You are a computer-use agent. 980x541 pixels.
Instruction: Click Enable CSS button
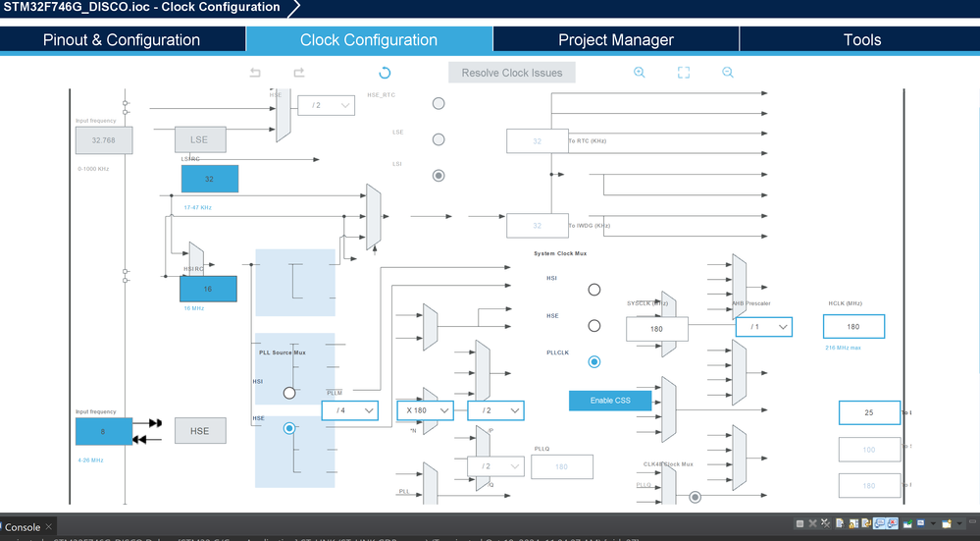pyautogui.click(x=610, y=401)
